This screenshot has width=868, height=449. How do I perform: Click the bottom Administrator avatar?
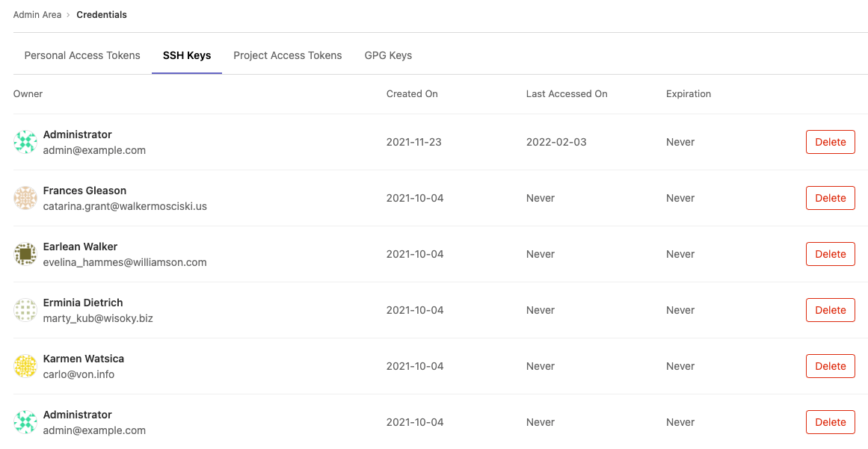(25, 422)
